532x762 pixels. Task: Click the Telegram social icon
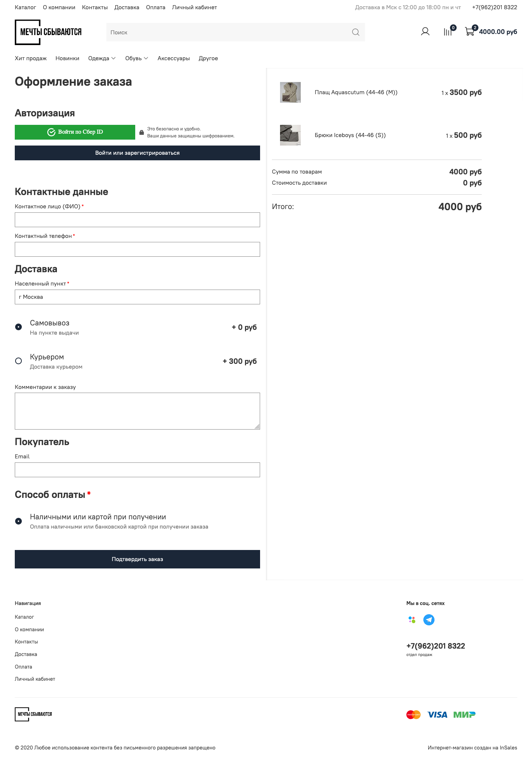(429, 619)
